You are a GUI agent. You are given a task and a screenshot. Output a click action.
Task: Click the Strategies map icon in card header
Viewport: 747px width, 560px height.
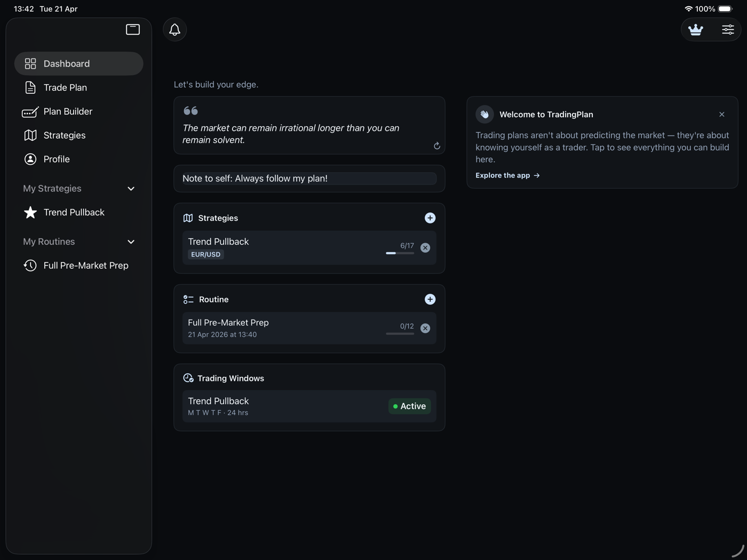pyautogui.click(x=188, y=218)
